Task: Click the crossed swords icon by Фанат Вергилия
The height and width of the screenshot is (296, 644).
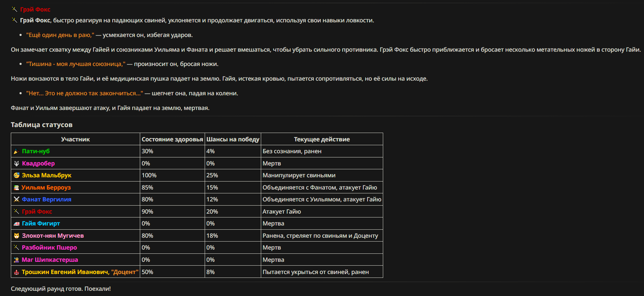Action: (16, 199)
